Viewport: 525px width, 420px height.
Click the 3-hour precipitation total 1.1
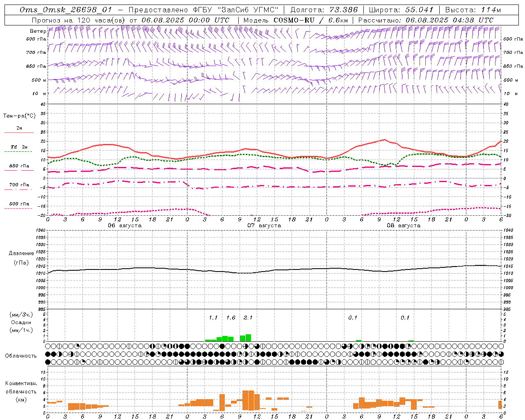pos(213,318)
